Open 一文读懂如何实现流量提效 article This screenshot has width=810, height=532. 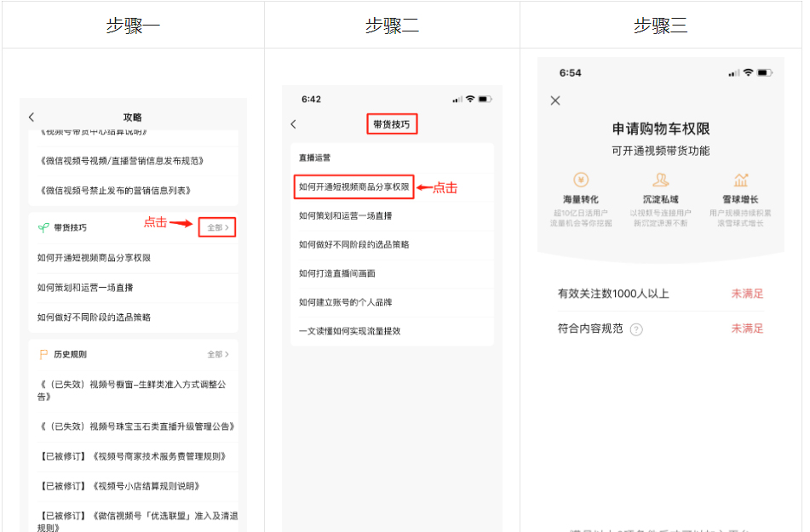349,331
